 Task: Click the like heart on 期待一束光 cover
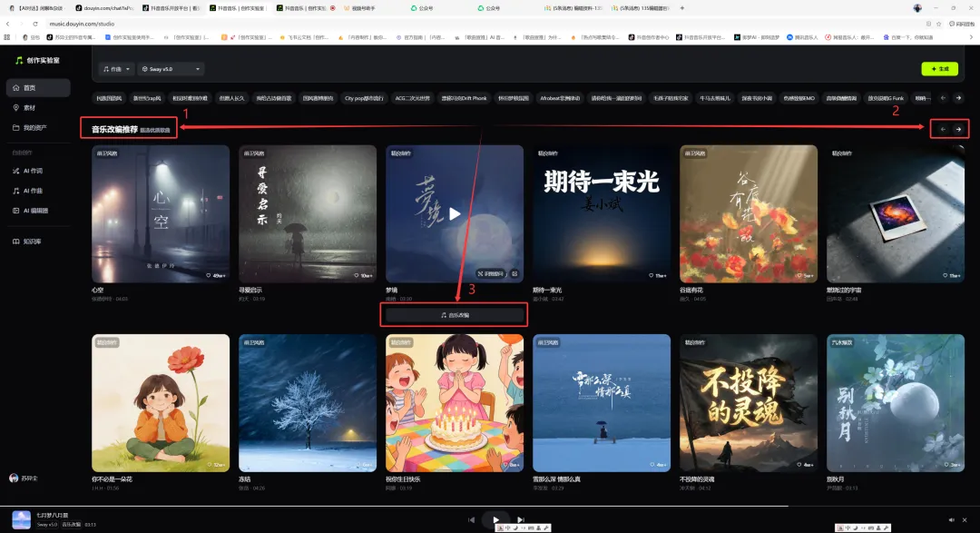(651, 275)
